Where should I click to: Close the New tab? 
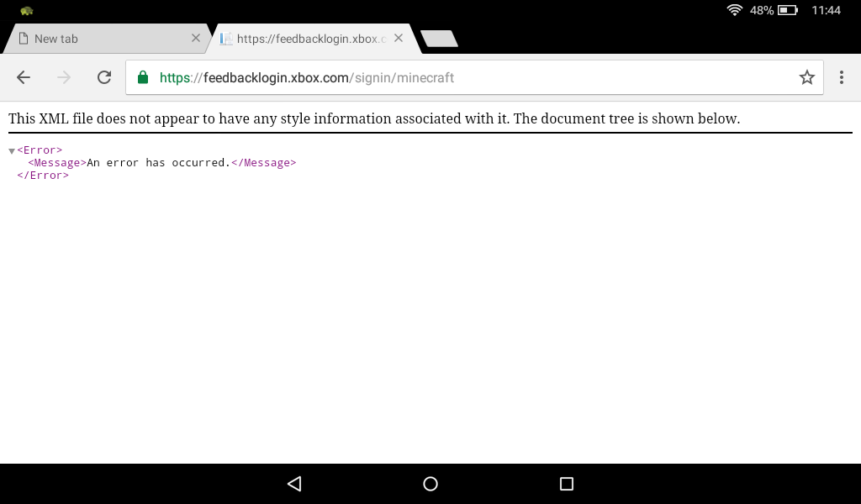click(195, 38)
